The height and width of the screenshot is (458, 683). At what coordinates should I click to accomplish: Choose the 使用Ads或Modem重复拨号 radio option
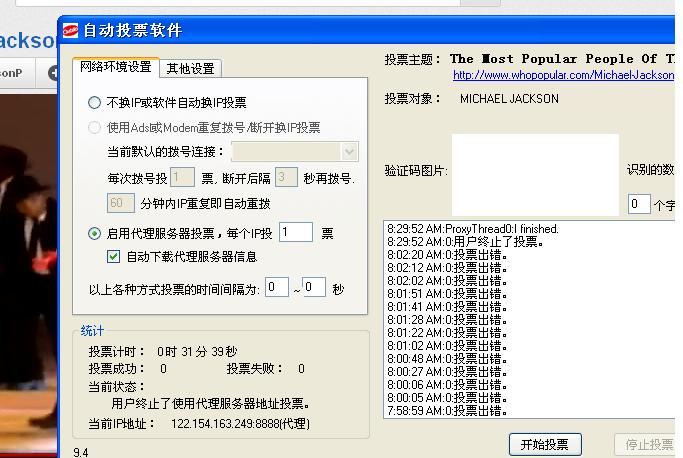coord(95,128)
